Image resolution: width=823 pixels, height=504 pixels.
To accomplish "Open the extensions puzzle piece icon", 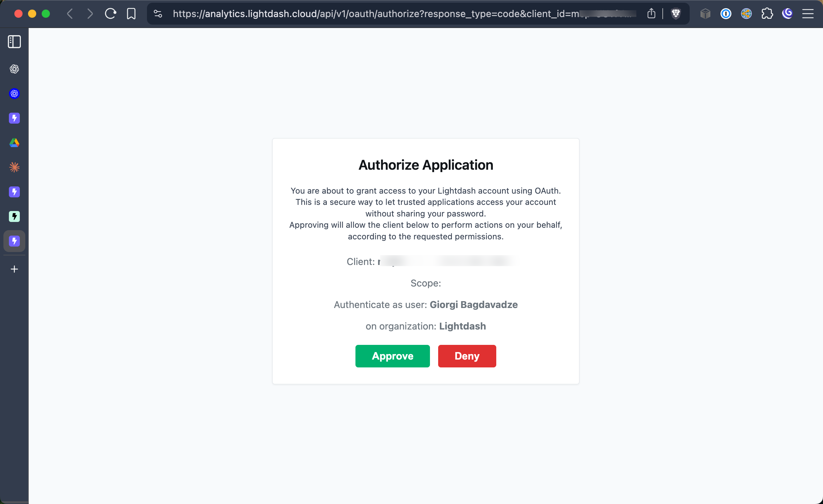I will (767, 14).
